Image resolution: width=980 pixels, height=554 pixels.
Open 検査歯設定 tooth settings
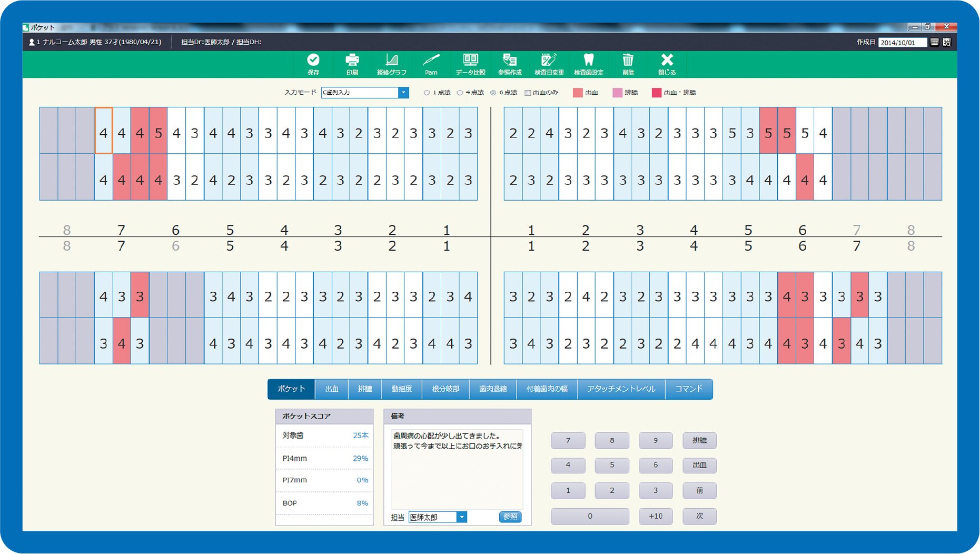(589, 64)
